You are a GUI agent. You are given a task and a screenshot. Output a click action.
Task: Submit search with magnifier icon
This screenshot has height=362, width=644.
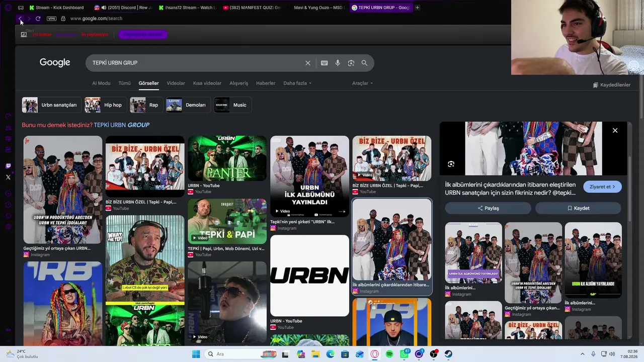[364, 63]
